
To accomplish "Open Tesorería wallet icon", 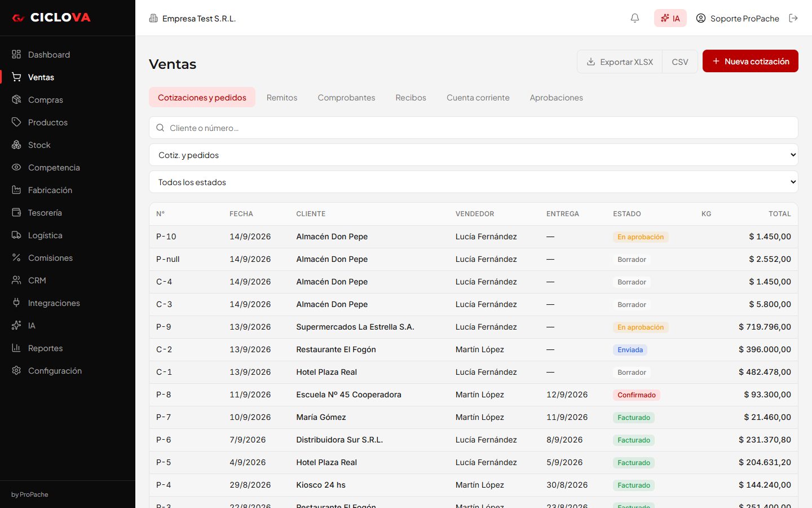I will (x=16, y=212).
